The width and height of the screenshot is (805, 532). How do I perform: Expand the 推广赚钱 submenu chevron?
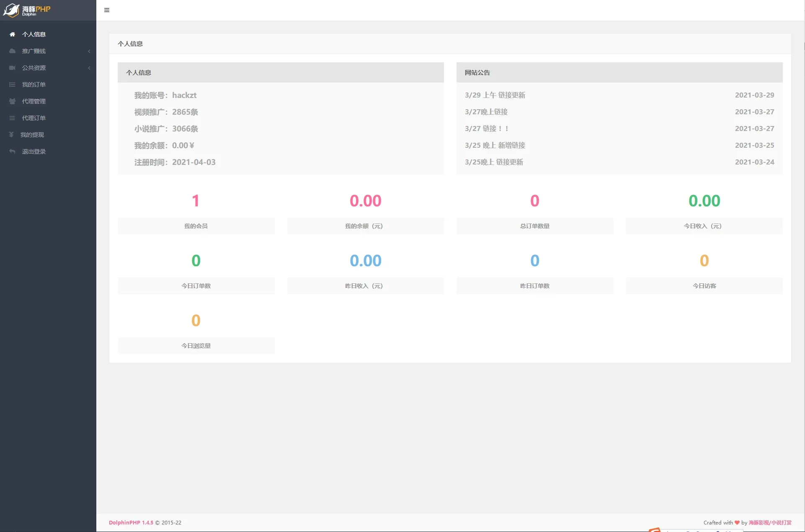tap(89, 51)
